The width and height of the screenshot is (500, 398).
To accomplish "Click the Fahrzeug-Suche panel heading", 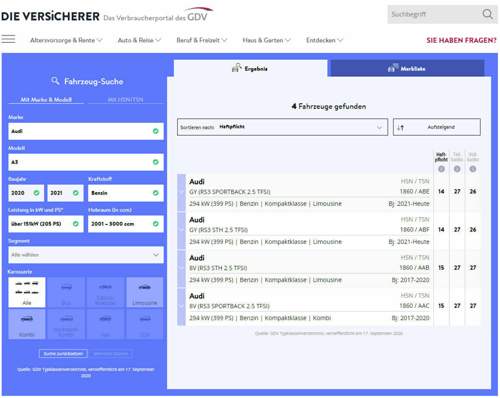I will [87, 81].
